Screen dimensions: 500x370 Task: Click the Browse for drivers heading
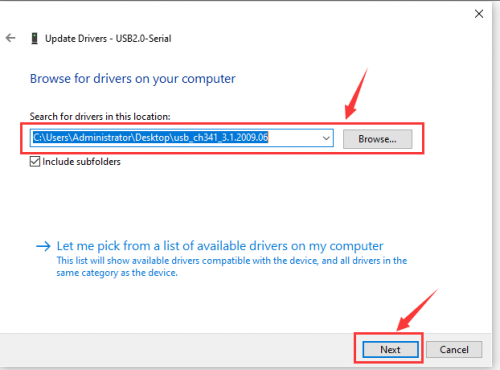(133, 79)
